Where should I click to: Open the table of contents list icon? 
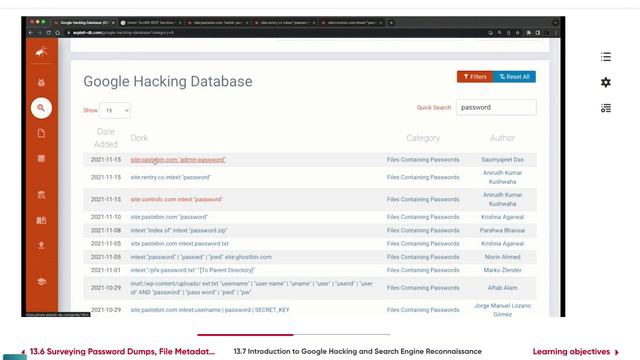(x=606, y=57)
